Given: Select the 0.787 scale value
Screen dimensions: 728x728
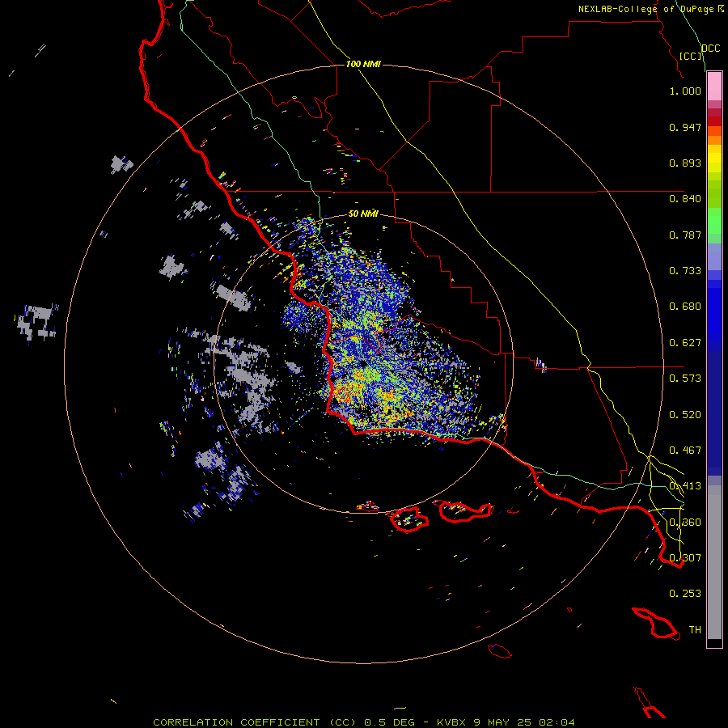Looking at the screenshot, I should [x=685, y=235].
